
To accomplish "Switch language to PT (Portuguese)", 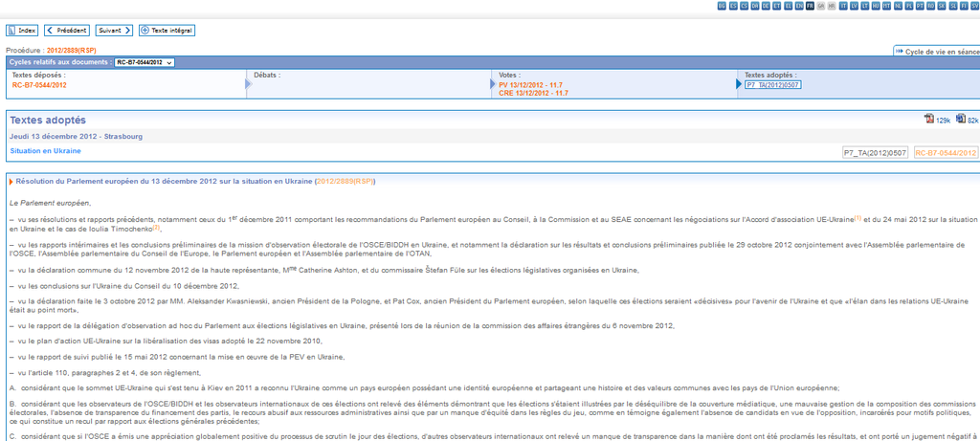I will pyautogui.click(x=920, y=6).
